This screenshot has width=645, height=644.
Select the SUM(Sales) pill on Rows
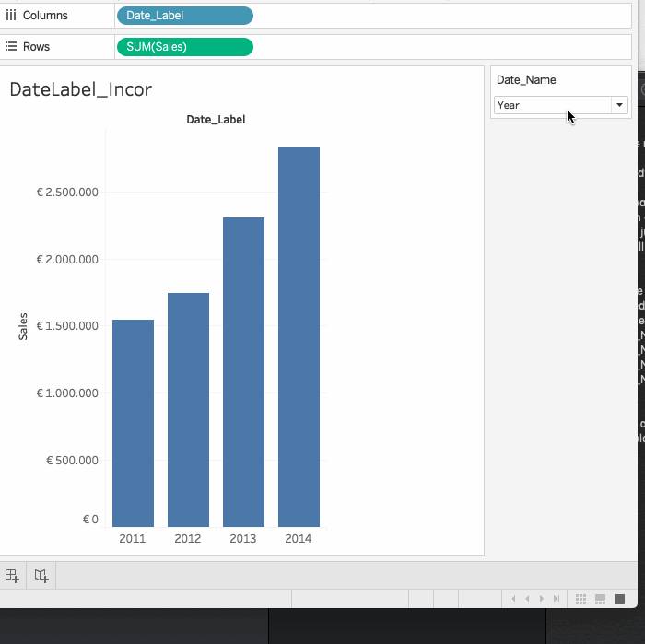point(184,47)
